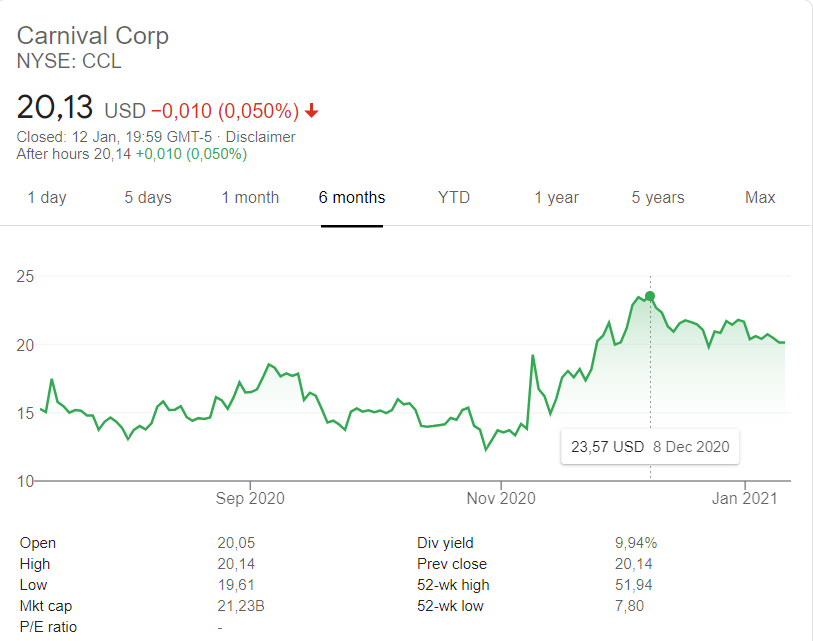Click the Div yield label
The width and height of the screenshot is (813, 641).
445,543
